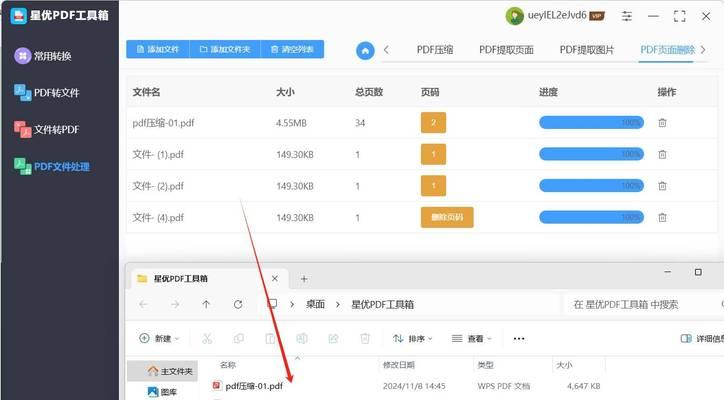This screenshot has height=400, width=724.
Task: Click the search box 在 星优PDF工具箱 中搜索
Action: [x=642, y=304]
